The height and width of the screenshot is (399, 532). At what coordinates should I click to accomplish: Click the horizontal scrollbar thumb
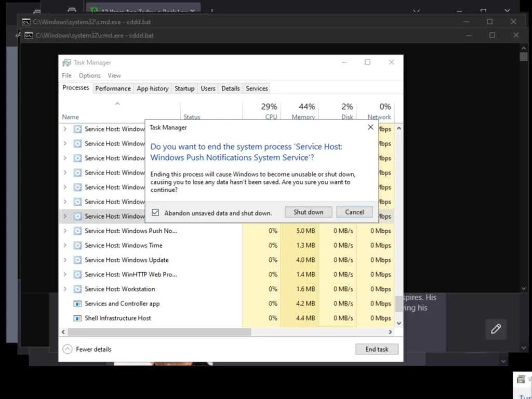[x=159, y=332]
